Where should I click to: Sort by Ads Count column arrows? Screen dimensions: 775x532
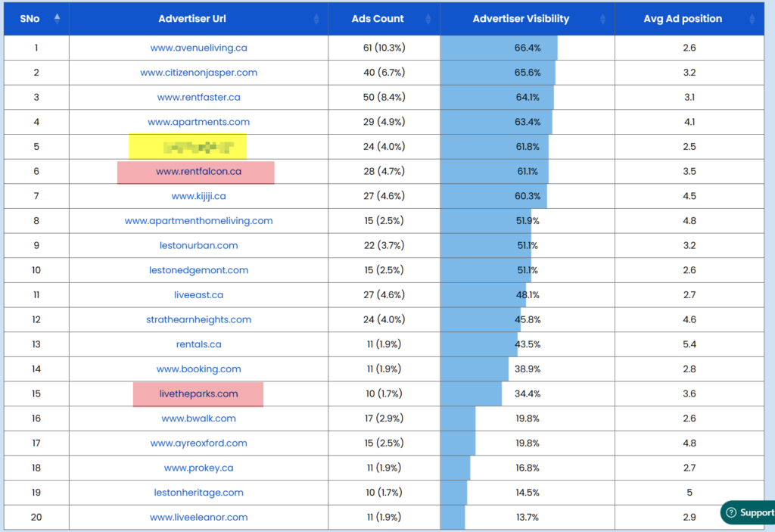(428, 19)
